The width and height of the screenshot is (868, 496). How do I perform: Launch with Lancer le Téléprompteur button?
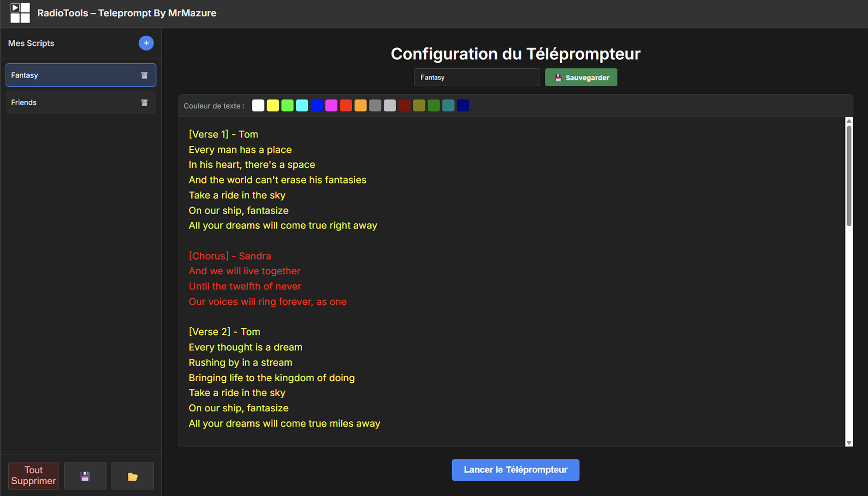click(x=515, y=470)
